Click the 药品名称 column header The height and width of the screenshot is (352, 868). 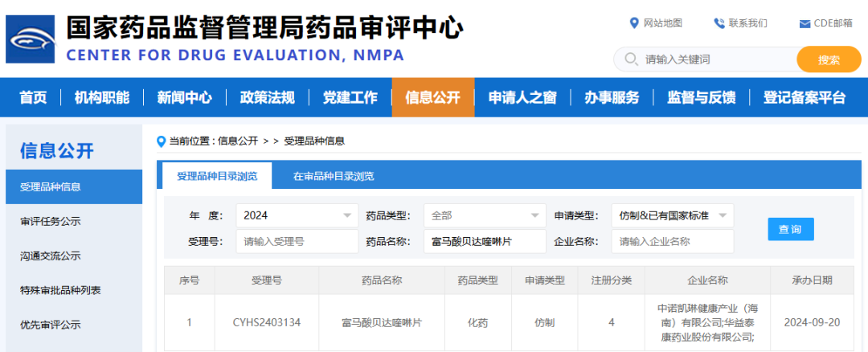[382, 280]
